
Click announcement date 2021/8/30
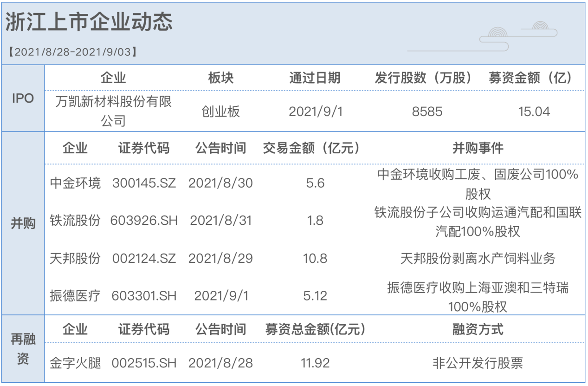click(220, 183)
